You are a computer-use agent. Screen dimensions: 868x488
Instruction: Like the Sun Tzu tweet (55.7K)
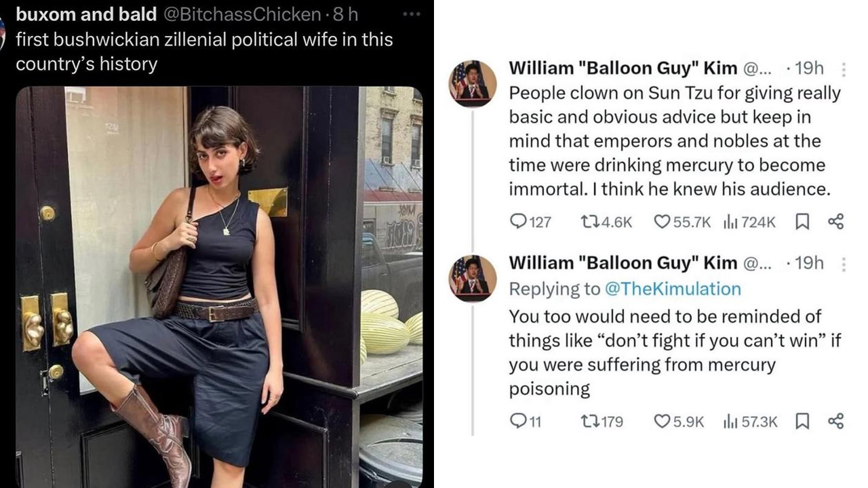[x=662, y=222]
